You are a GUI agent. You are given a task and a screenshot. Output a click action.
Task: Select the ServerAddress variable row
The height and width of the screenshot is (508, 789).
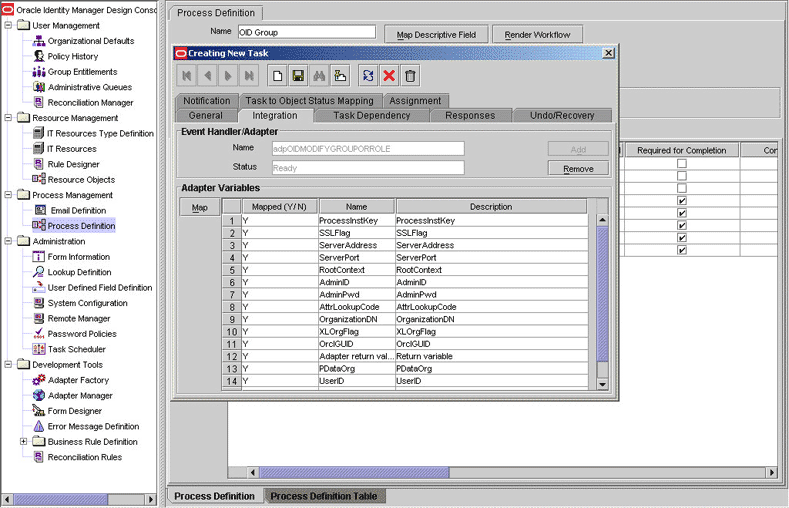pyautogui.click(x=405, y=245)
